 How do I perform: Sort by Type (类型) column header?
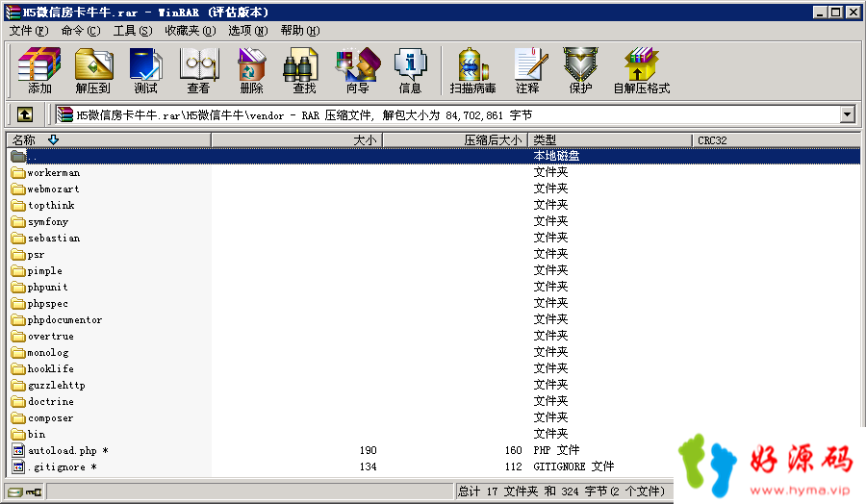click(x=610, y=140)
